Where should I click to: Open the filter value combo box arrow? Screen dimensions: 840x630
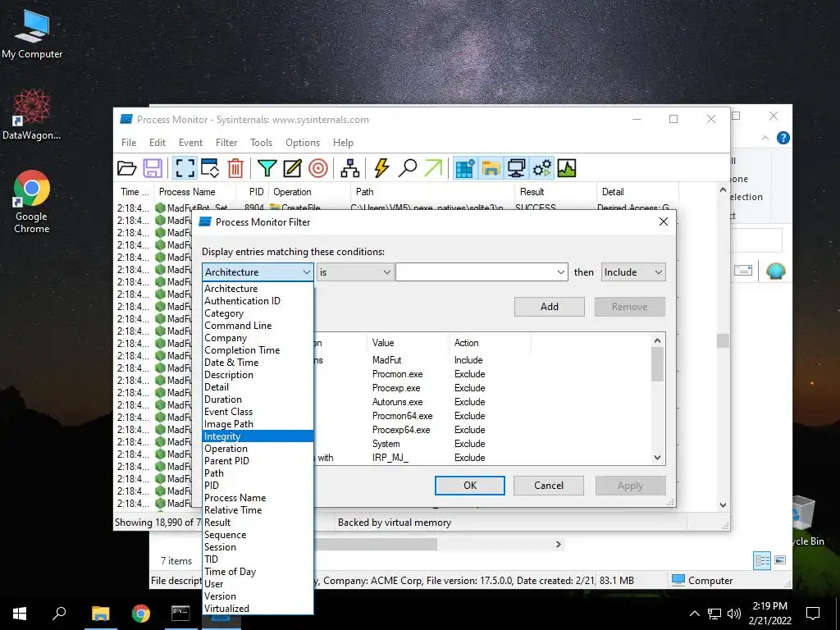click(x=560, y=272)
